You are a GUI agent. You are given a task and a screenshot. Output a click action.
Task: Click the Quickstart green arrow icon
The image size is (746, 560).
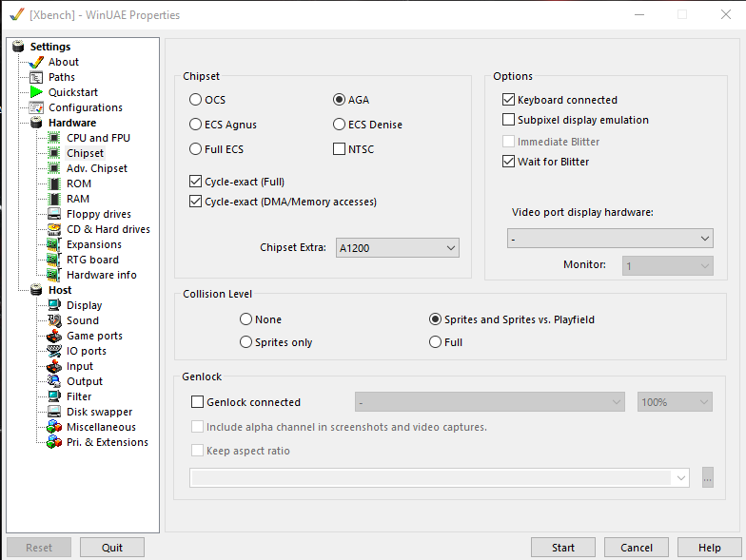pyautogui.click(x=36, y=92)
